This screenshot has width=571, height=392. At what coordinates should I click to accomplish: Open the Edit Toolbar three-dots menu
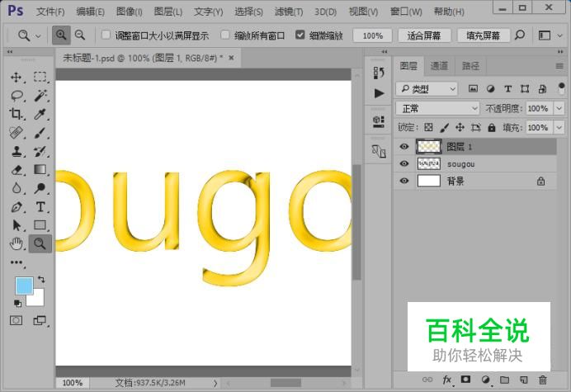point(16,262)
